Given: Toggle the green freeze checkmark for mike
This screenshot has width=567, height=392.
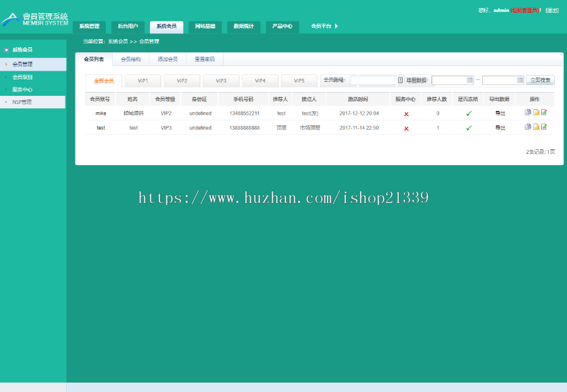Looking at the screenshot, I should 469,113.
